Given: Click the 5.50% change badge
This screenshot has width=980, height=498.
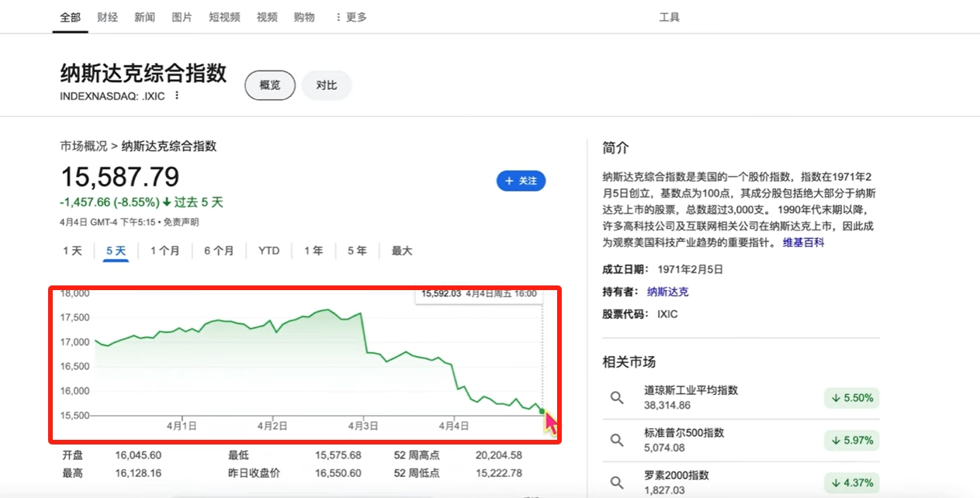Looking at the screenshot, I should point(851,398).
